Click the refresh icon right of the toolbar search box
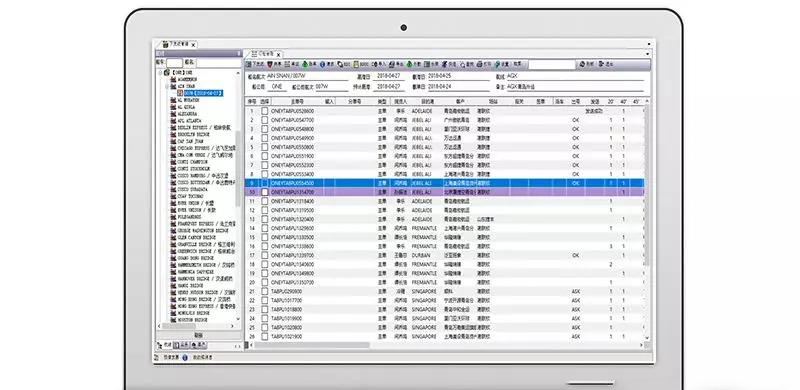 [582, 64]
